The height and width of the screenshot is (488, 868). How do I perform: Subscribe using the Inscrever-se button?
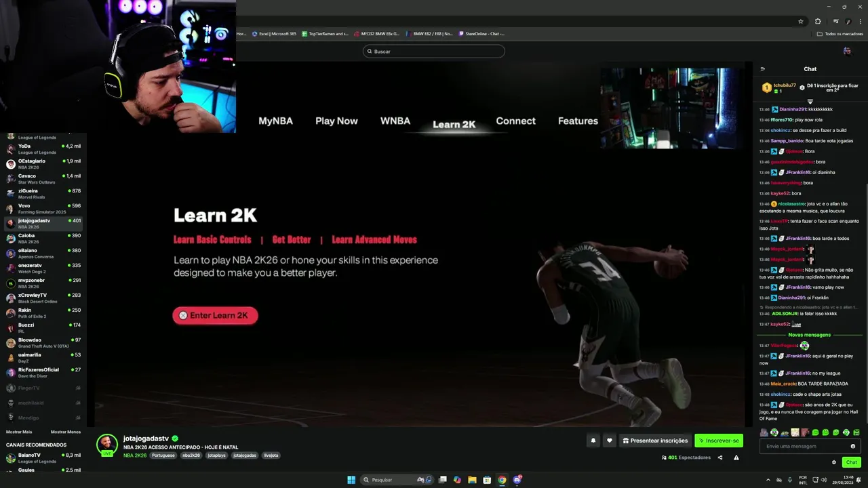719,441
